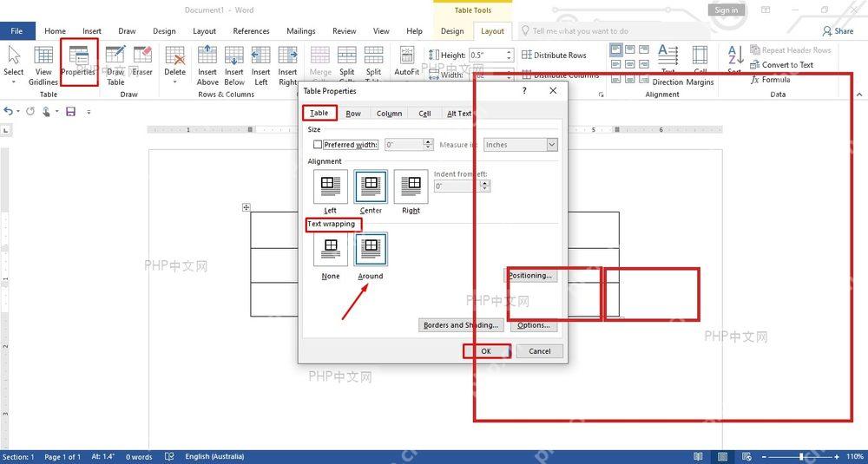The width and height of the screenshot is (868, 464).
Task: Set text wrapping to None
Action: (x=331, y=250)
